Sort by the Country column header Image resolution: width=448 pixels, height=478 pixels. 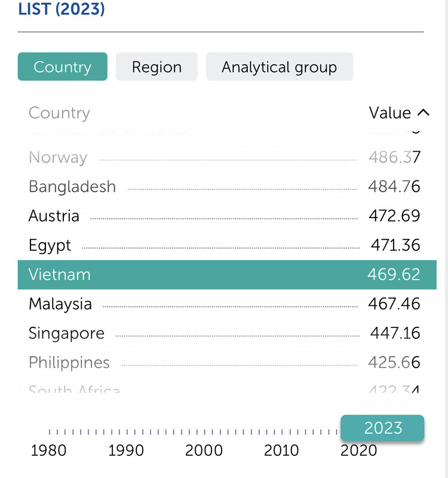59,113
